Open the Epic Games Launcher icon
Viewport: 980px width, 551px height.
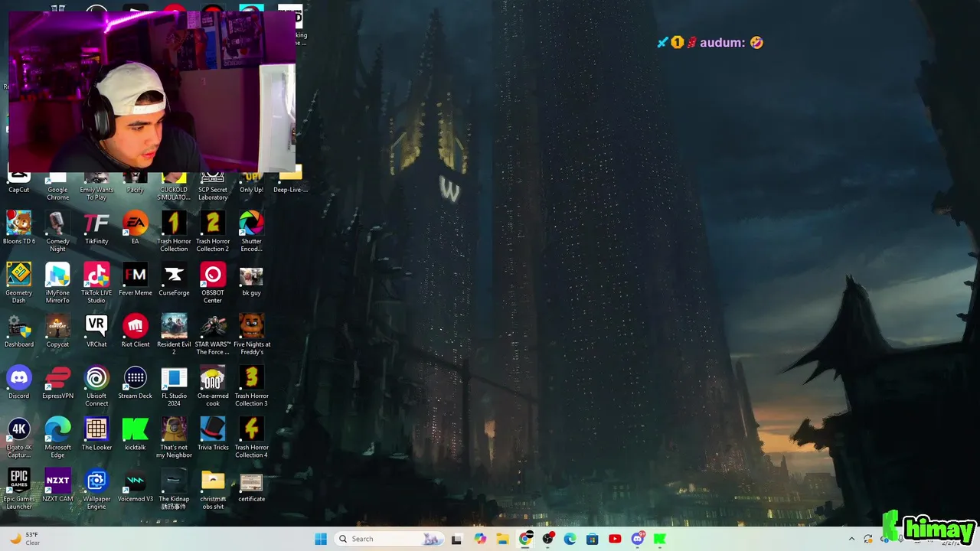tap(19, 481)
